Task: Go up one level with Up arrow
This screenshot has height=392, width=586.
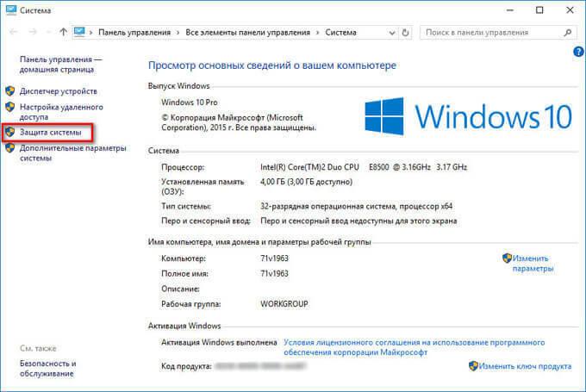Action: (63, 32)
